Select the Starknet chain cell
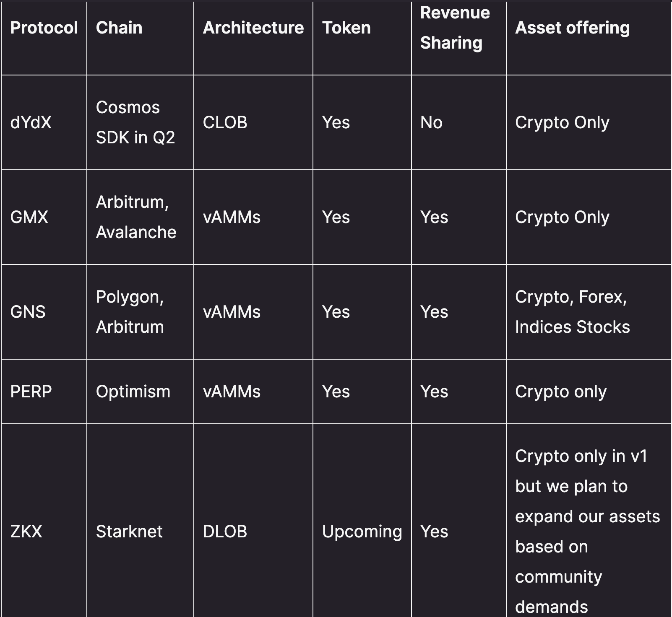This screenshot has height=617, width=672. coord(129,531)
